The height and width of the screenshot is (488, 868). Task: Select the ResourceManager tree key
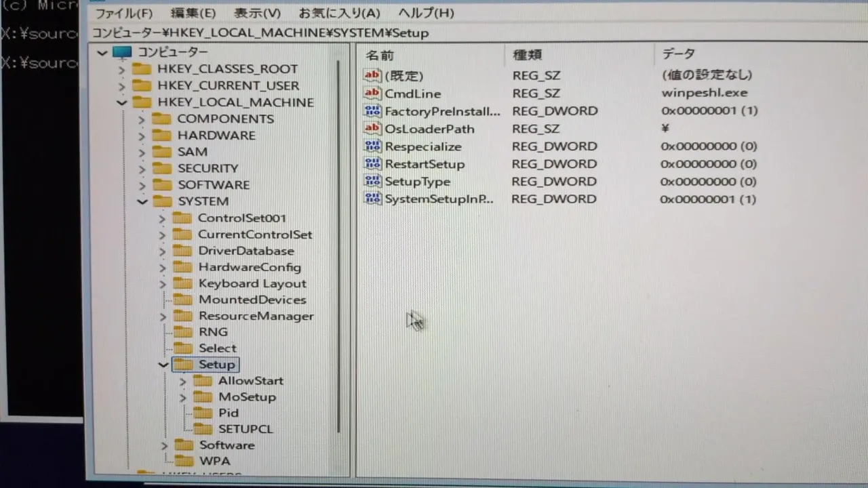pyautogui.click(x=256, y=316)
